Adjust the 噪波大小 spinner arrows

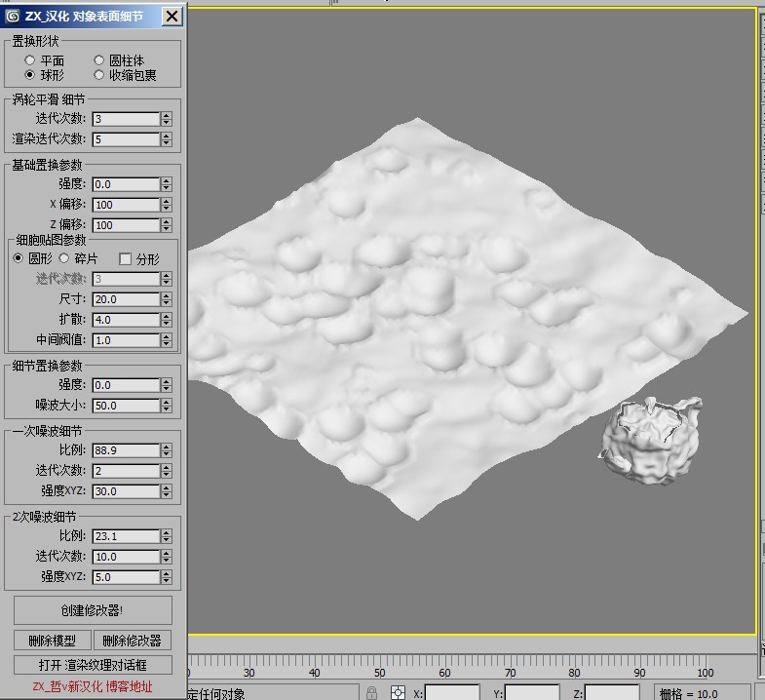(167, 406)
